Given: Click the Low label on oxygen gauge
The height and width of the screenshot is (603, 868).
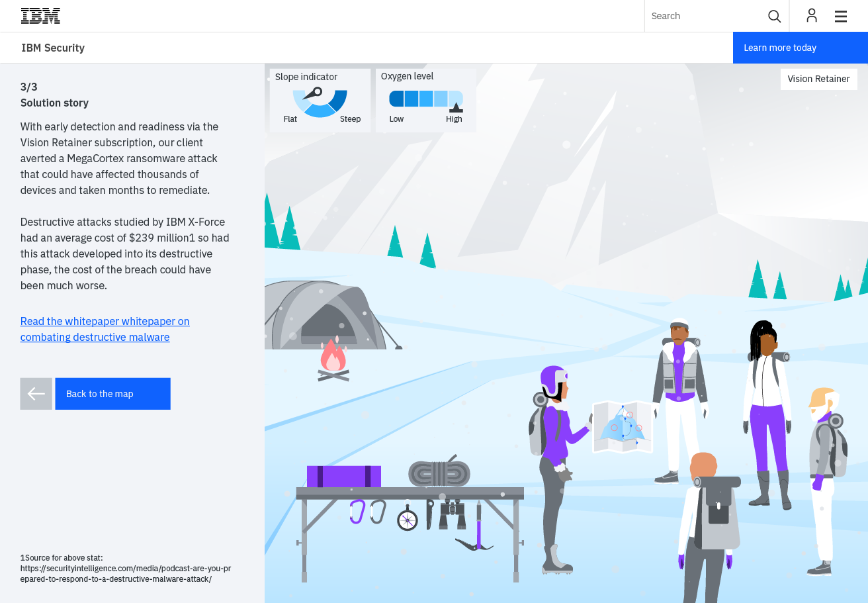Looking at the screenshot, I should point(396,119).
